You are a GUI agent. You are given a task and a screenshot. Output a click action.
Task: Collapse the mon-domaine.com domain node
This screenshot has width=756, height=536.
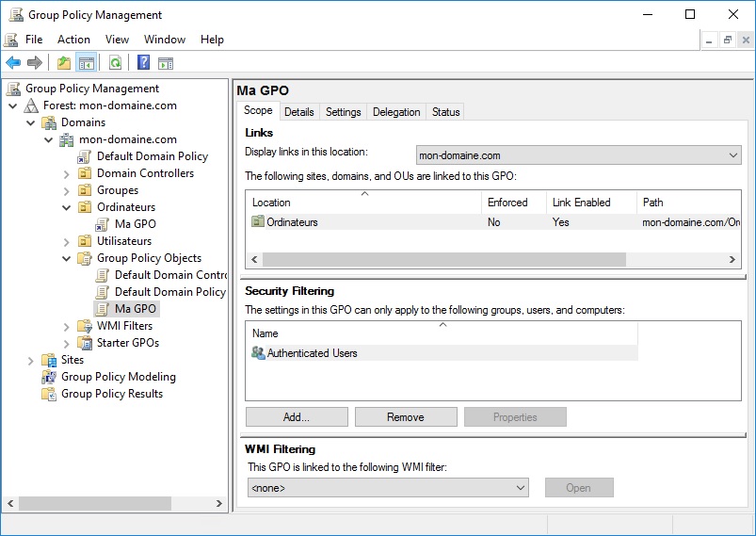[x=49, y=140]
